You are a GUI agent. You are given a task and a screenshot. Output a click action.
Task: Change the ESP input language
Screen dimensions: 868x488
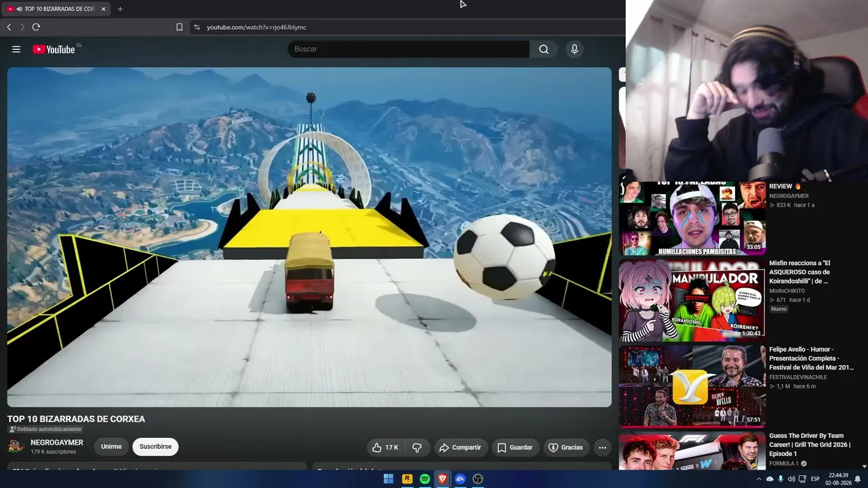click(x=815, y=479)
